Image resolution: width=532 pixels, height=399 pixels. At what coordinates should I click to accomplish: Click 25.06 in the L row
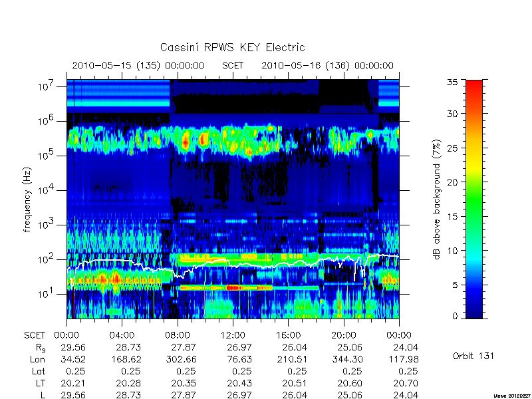click(350, 395)
